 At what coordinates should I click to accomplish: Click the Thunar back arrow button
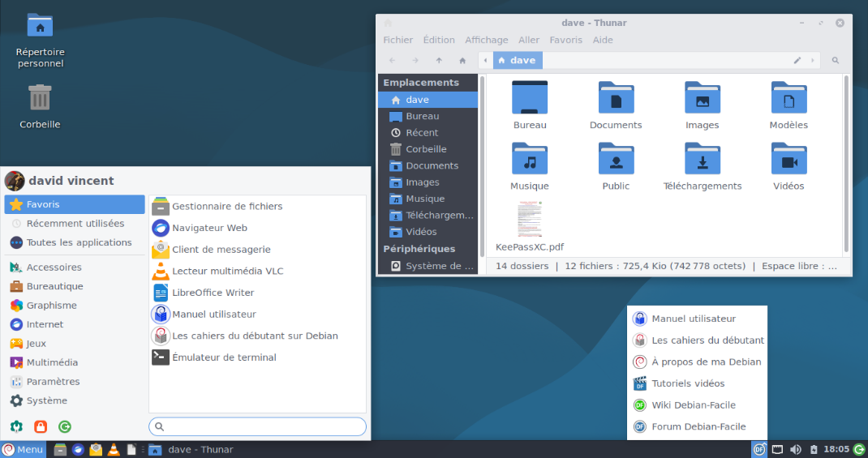(x=392, y=60)
